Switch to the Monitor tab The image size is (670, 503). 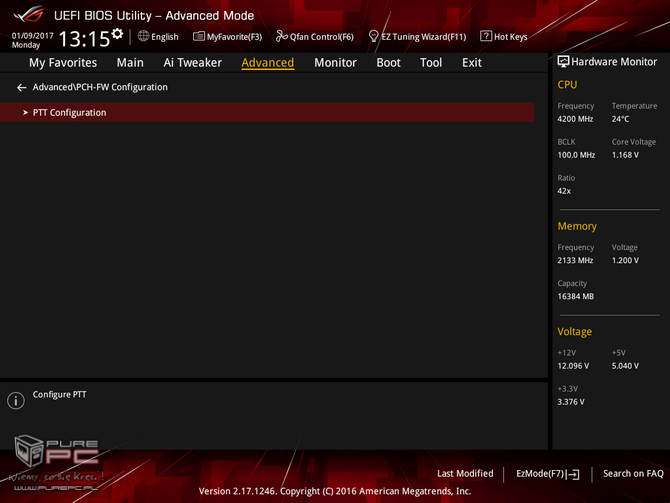(335, 63)
